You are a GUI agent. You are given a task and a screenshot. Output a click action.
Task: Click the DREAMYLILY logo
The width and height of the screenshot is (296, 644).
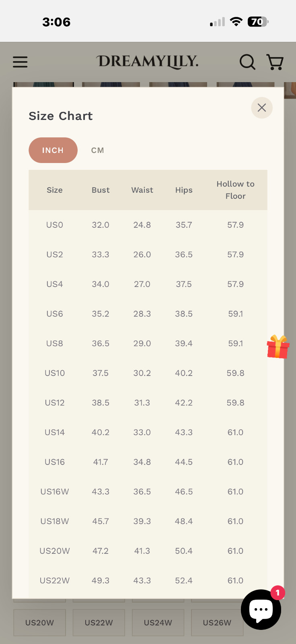(147, 62)
